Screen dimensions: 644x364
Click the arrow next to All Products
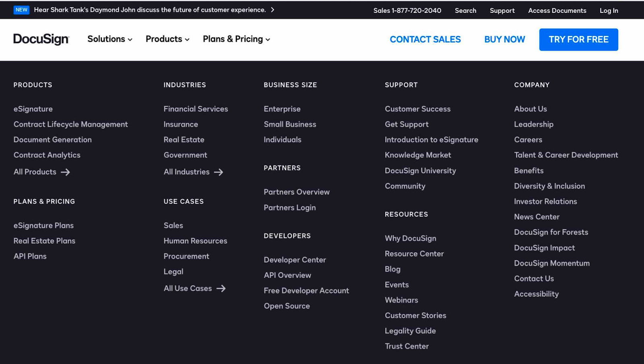(x=65, y=172)
